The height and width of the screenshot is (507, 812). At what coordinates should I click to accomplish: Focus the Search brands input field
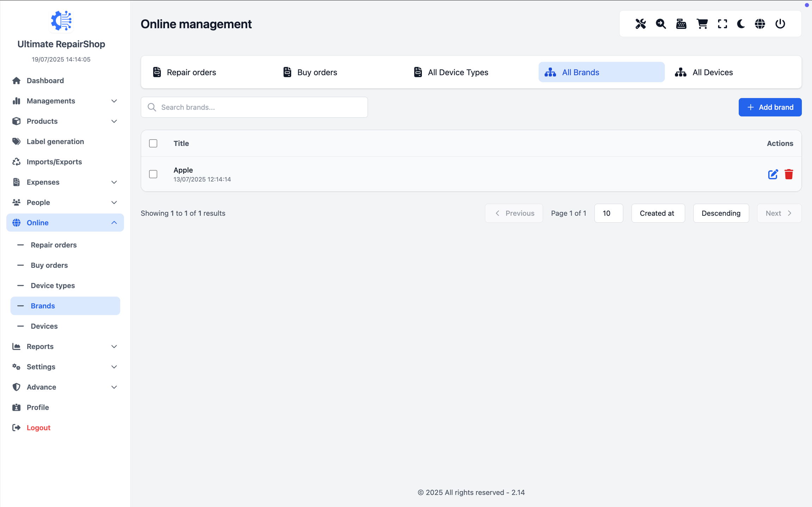261,107
